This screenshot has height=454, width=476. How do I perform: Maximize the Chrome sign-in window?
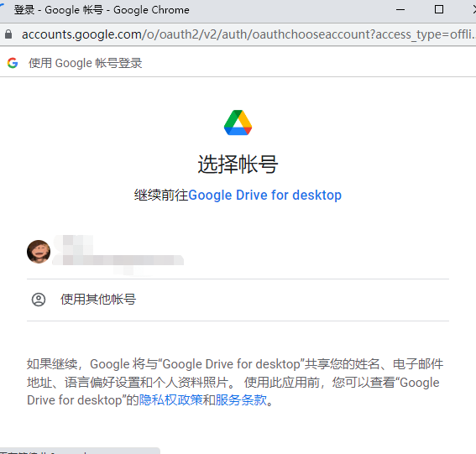pos(439,10)
